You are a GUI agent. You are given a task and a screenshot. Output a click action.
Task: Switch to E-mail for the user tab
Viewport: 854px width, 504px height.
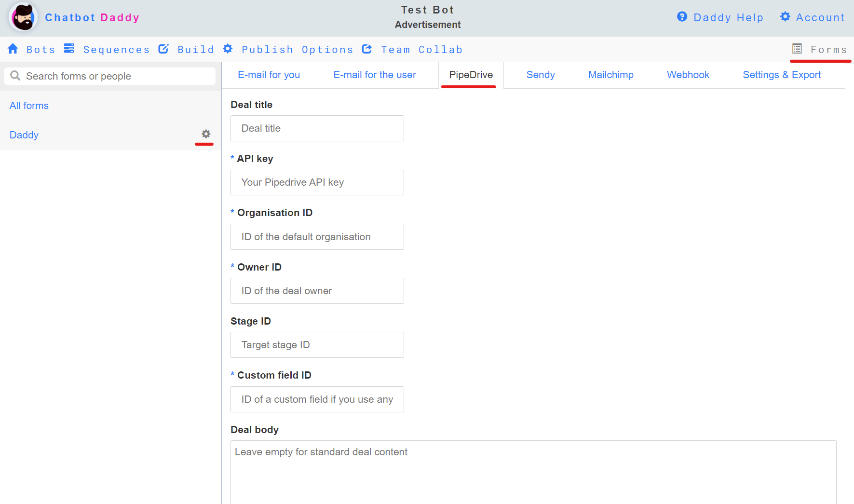(375, 75)
